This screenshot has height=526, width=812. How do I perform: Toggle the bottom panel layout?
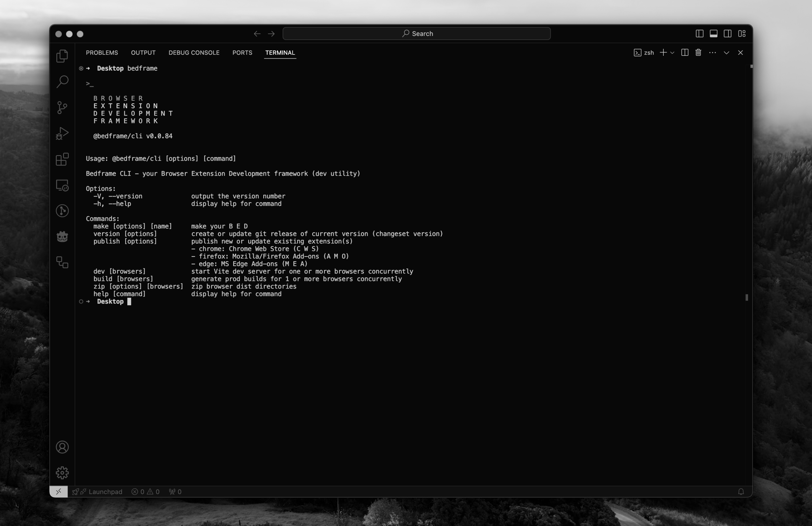(713, 34)
